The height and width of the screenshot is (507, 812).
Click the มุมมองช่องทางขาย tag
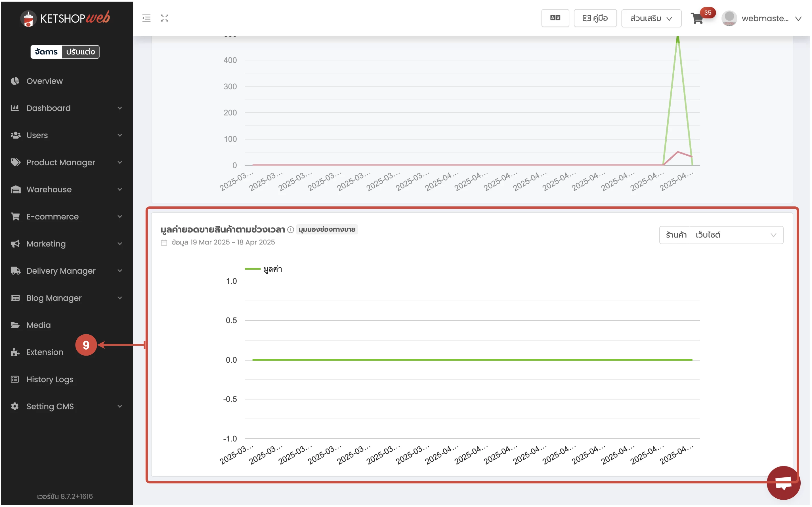coord(328,230)
